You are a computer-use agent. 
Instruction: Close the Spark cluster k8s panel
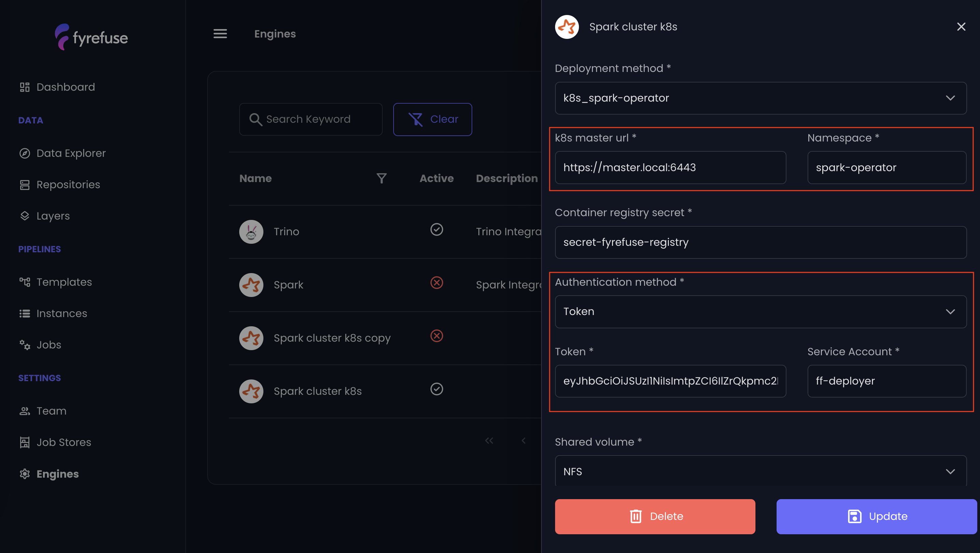(961, 27)
